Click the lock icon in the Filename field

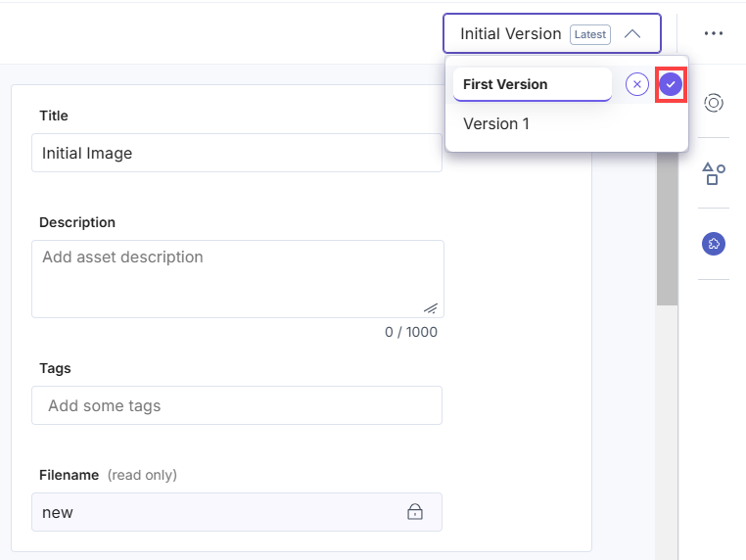point(415,512)
